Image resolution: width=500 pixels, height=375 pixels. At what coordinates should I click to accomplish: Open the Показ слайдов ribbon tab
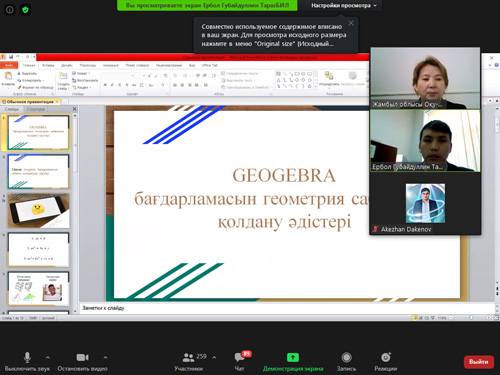pos(137,65)
